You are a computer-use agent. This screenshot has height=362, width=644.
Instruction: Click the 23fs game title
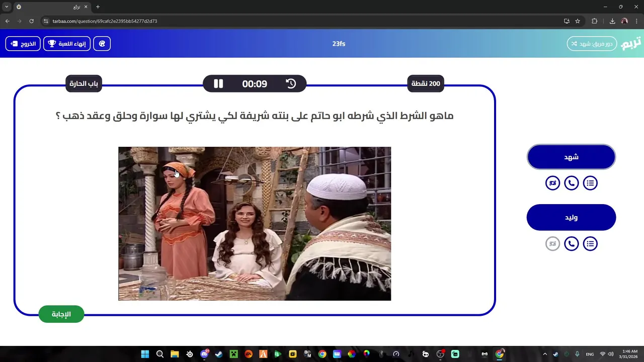tap(339, 44)
